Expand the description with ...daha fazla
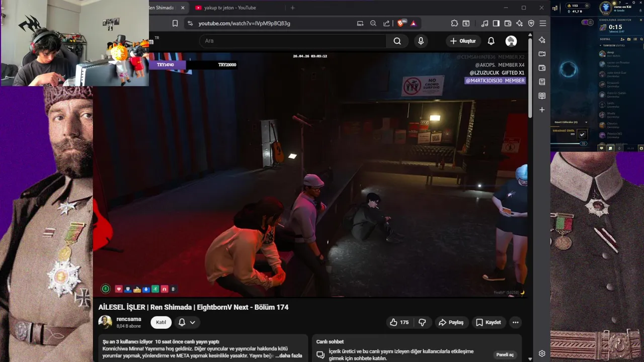The image size is (644, 362). pyautogui.click(x=289, y=355)
